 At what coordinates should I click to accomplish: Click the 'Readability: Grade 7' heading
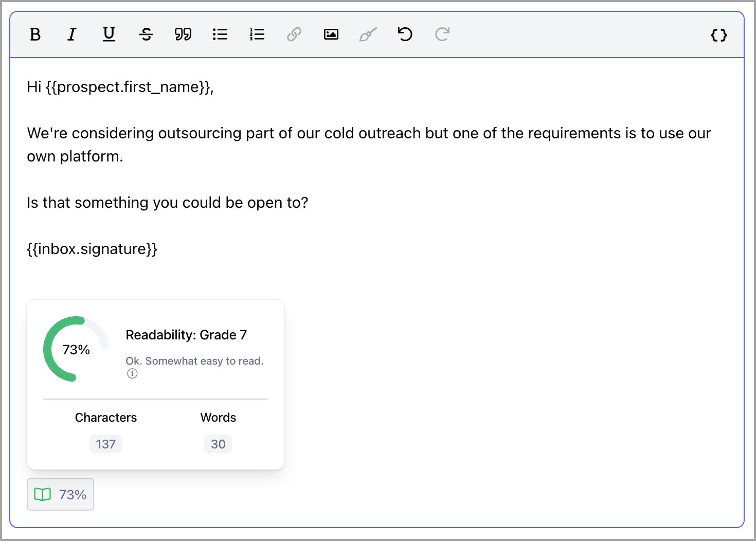186,335
